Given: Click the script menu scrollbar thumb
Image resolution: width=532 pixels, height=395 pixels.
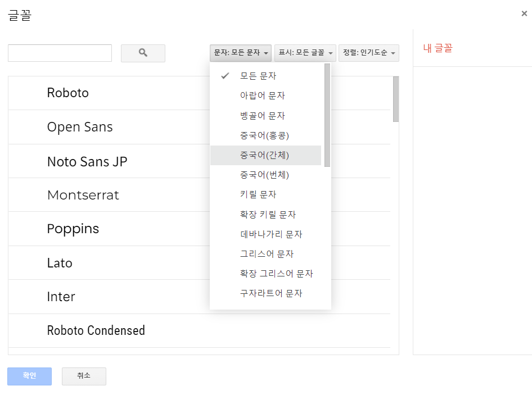Looking at the screenshot, I should click(x=327, y=115).
